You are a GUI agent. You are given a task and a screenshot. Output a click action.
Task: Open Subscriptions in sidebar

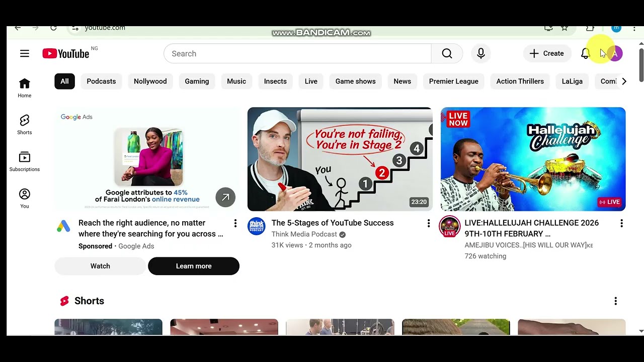point(24,162)
